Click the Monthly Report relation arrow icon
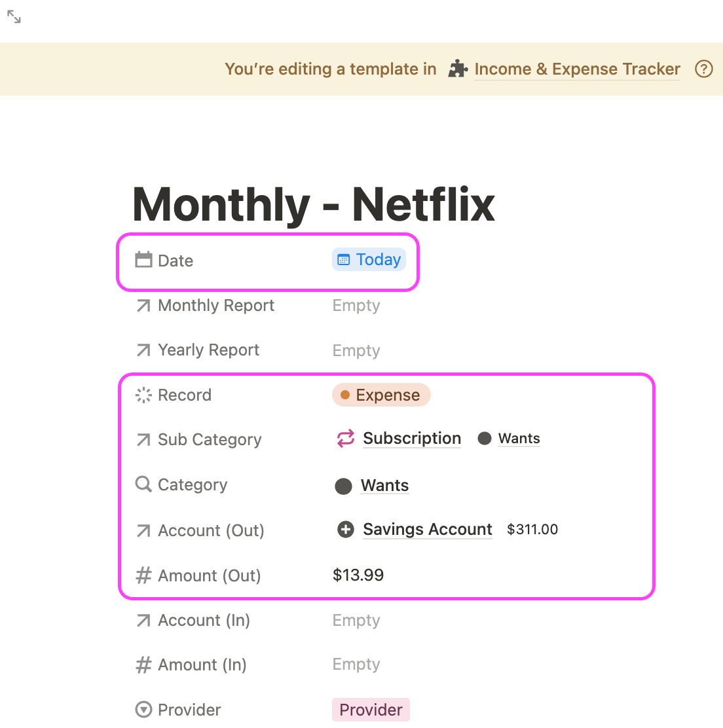Image resolution: width=723 pixels, height=728 pixels. point(143,306)
